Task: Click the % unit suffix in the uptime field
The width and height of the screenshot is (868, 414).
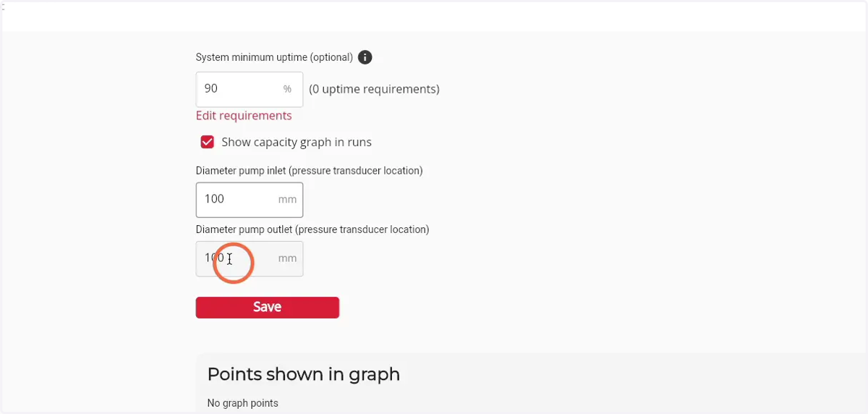Action: coord(287,89)
